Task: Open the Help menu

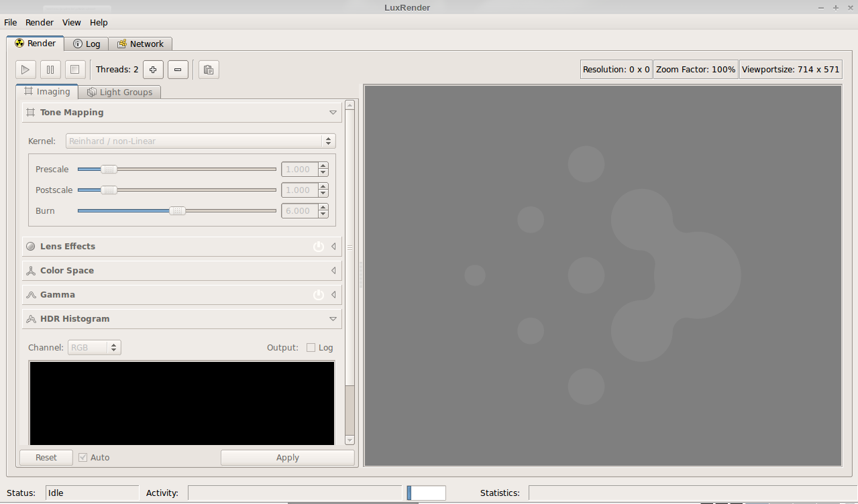Action: (x=99, y=22)
